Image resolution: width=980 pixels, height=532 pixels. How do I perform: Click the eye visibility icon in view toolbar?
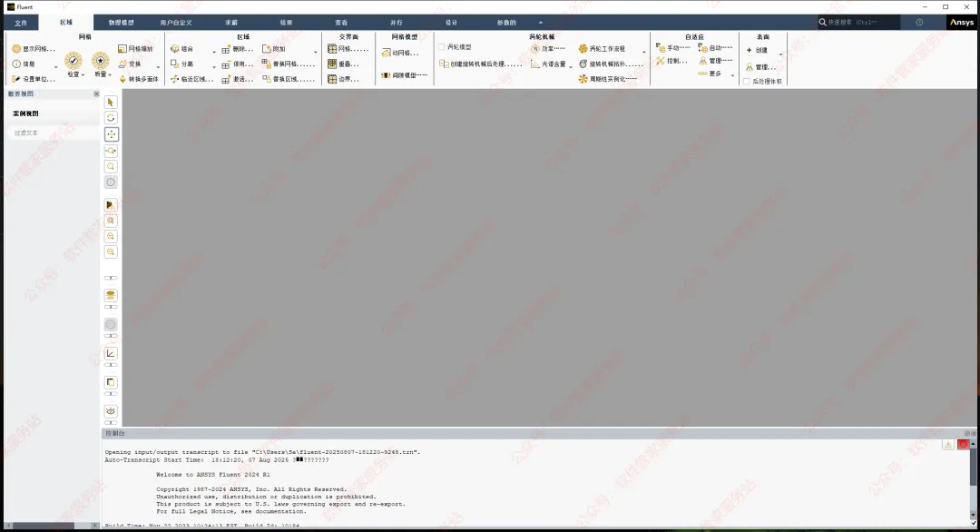[111, 411]
